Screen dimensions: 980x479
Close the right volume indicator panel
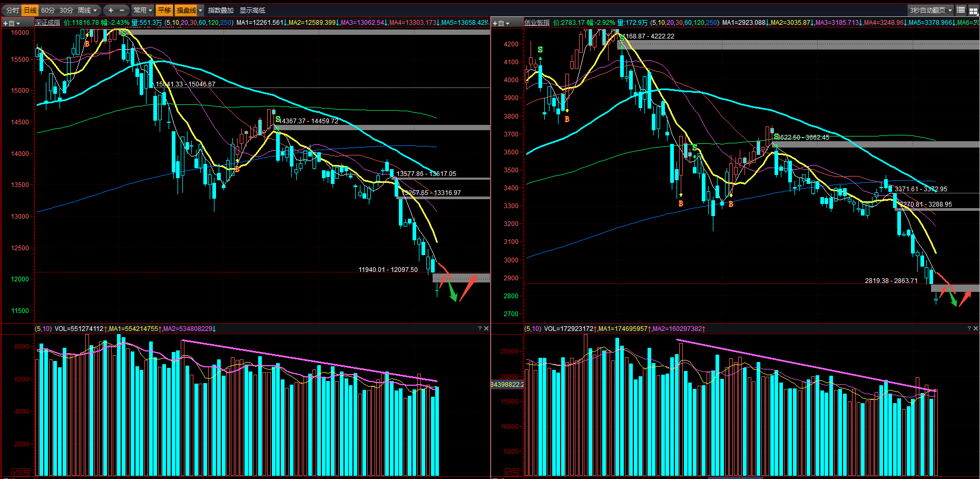point(976,328)
